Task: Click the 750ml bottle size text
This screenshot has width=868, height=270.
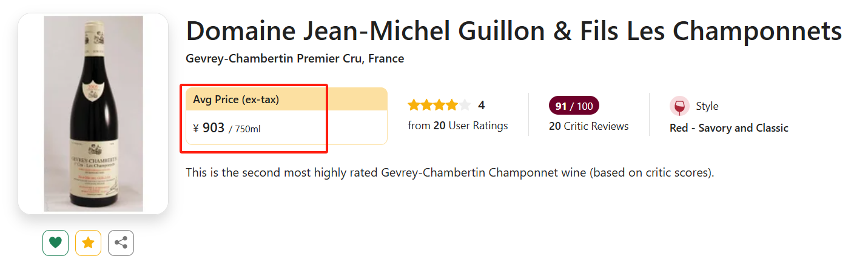Action: [x=244, y=129]
